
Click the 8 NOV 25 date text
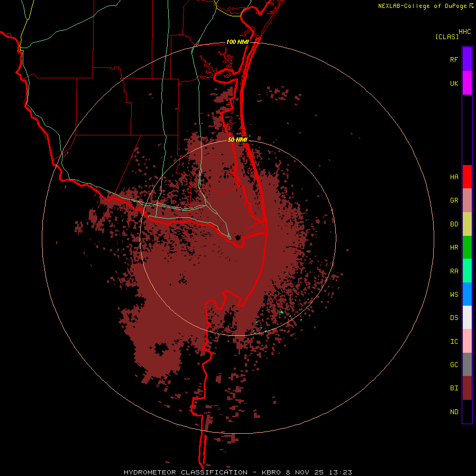click(305, 472)
